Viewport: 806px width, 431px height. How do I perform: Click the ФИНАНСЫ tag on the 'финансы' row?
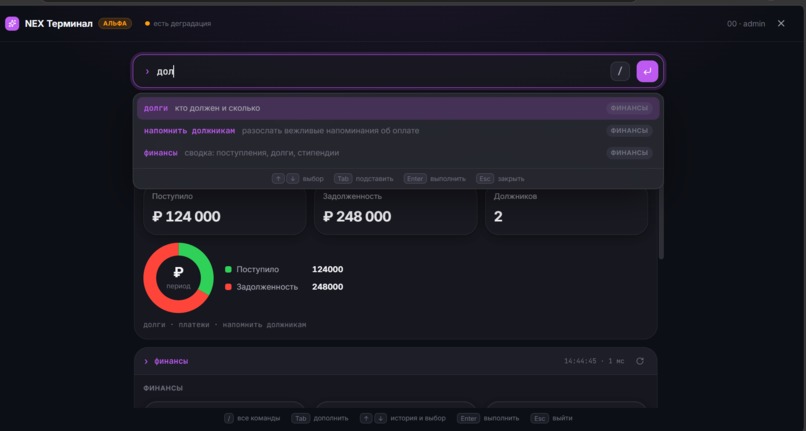tap(629, 153)
